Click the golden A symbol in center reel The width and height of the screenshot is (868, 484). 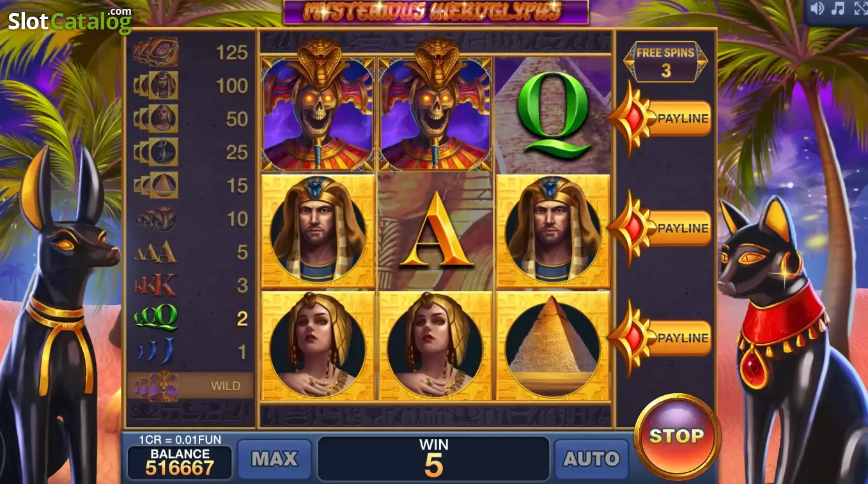click(x=435, y=229)
